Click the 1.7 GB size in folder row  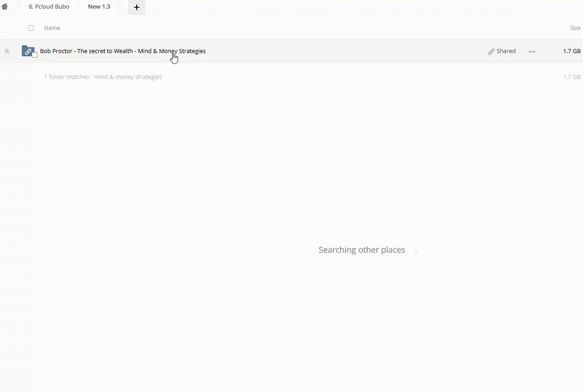(x=572, y=51)
